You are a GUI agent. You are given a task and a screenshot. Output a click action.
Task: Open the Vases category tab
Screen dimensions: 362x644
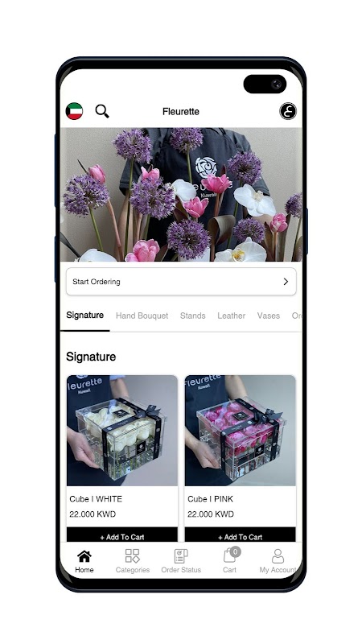(269, 316)
